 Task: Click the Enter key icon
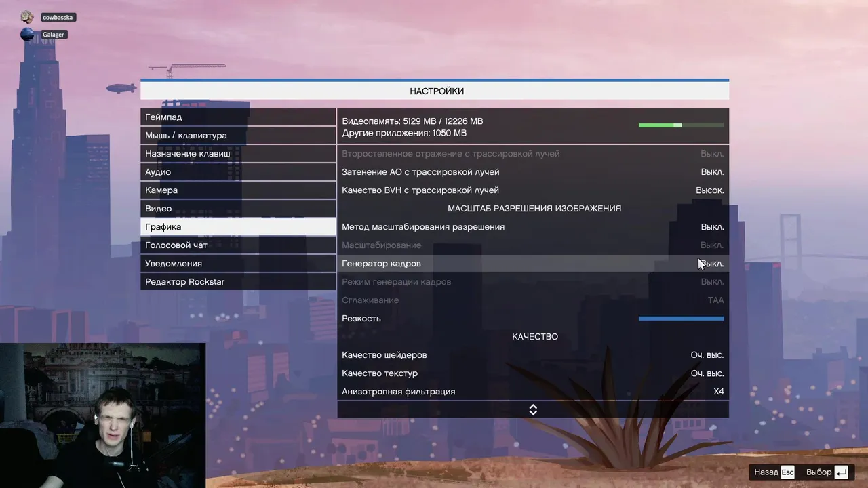pos(841,472)
